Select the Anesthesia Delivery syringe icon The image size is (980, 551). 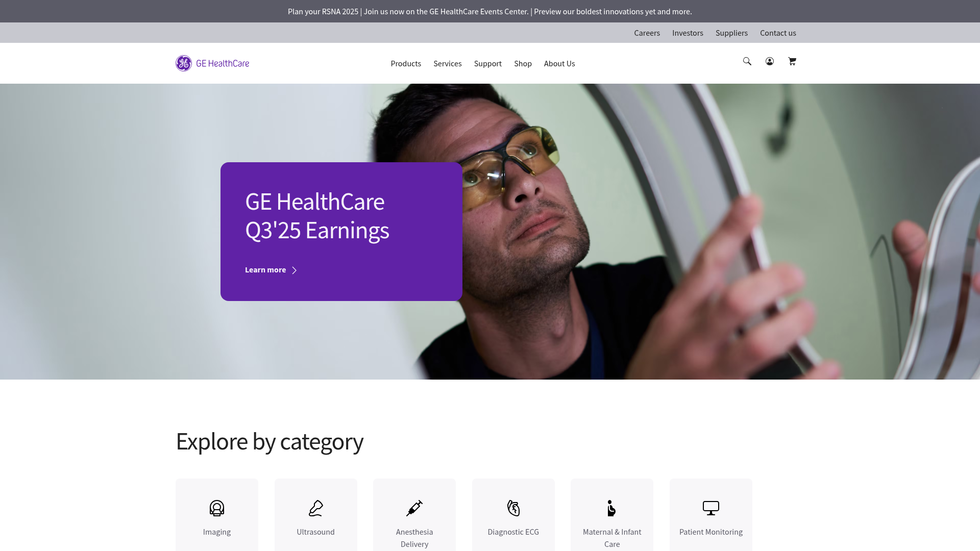pos(414,508)
